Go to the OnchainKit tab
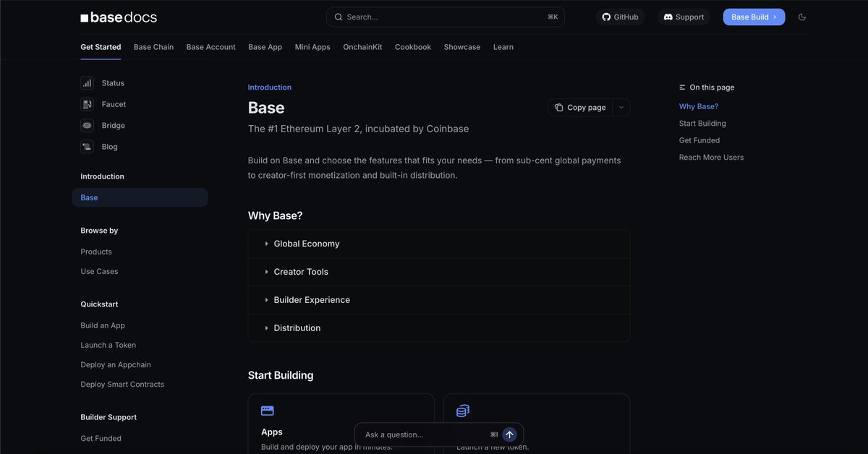 [362, 47]
